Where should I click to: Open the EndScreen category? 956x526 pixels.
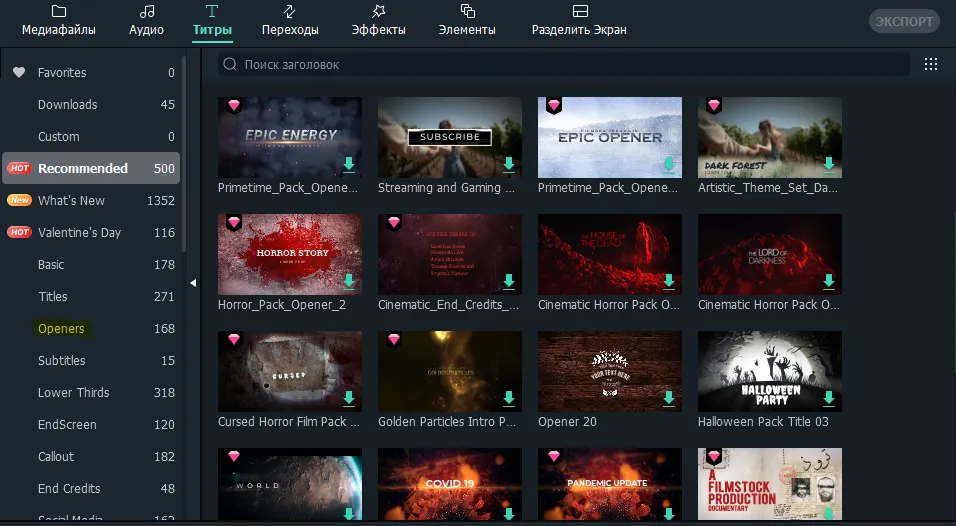[x=91, y=425]
